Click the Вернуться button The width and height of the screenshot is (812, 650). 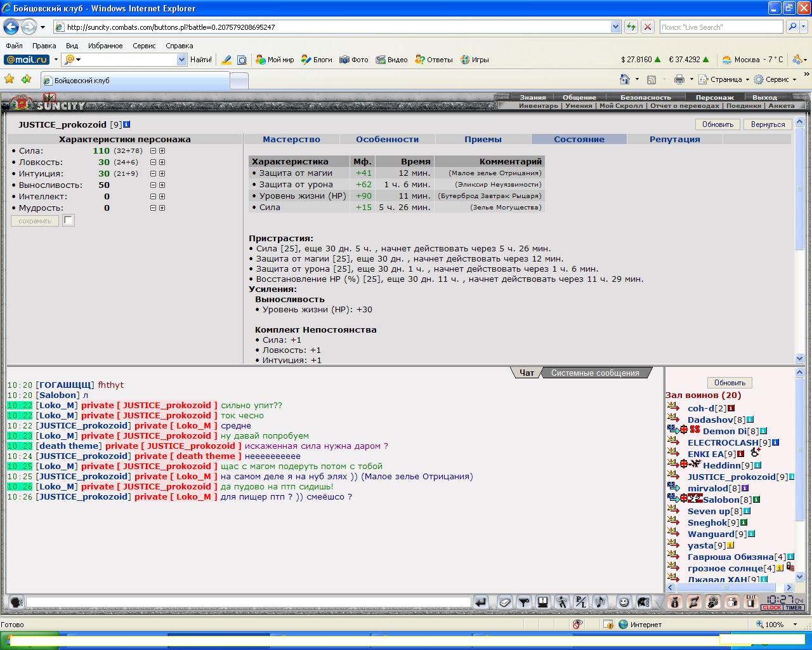(768, 124)
